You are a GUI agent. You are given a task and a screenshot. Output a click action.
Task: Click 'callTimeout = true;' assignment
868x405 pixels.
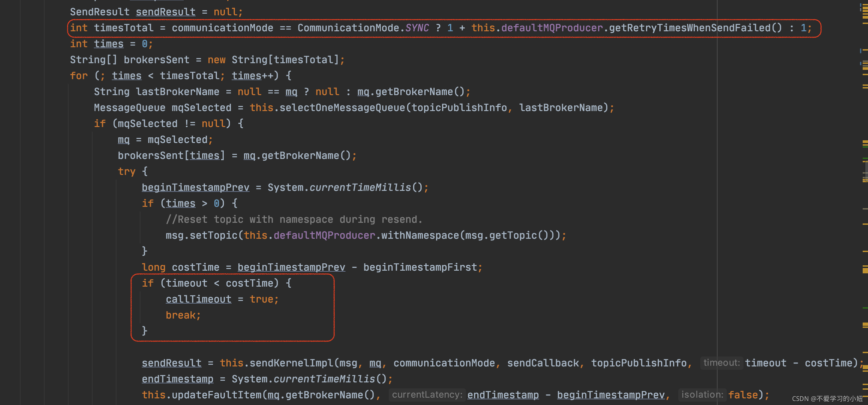222,299
